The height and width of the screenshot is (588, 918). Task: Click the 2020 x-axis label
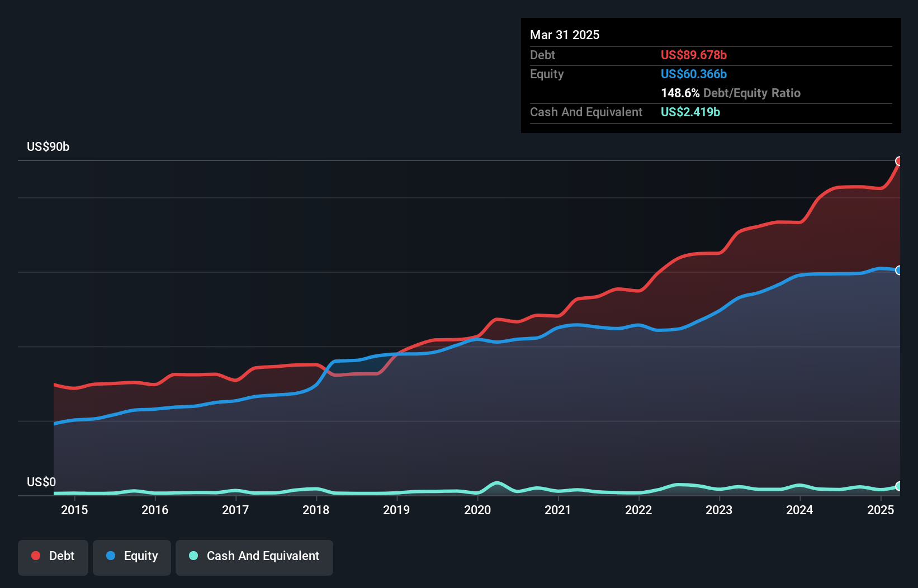coord(477,510)
